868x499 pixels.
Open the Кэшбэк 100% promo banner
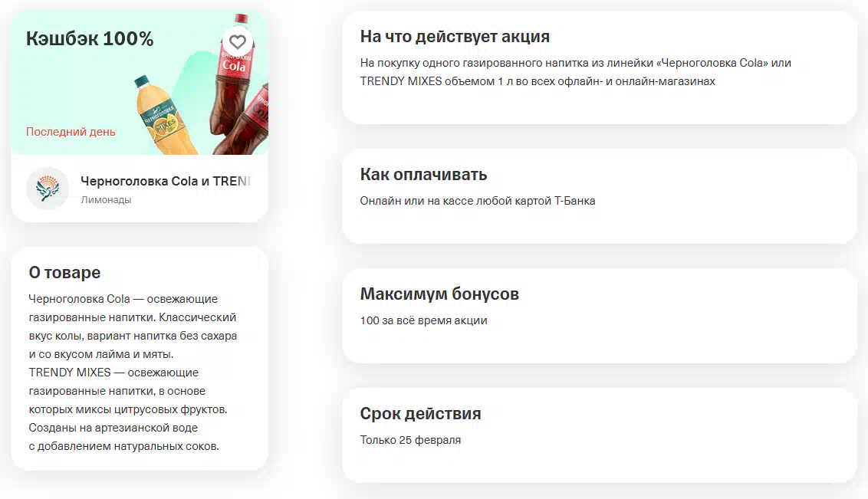140,83
